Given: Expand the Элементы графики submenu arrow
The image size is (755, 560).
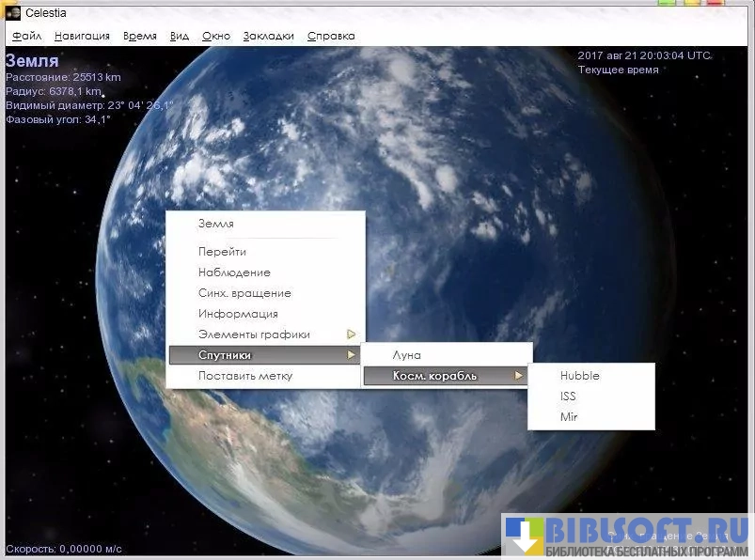Looking at the screenshot, I should [x=352, y=334].
